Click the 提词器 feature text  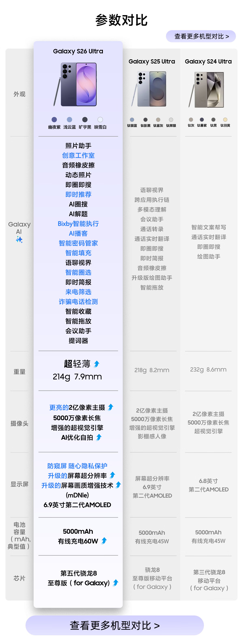(x=78, y=341)
